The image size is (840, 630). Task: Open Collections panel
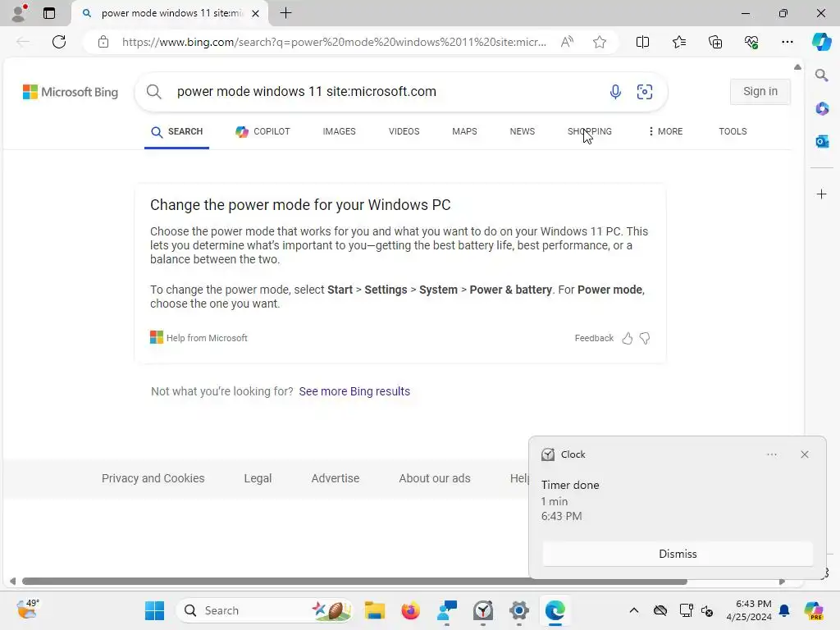[x=715, y=42]
